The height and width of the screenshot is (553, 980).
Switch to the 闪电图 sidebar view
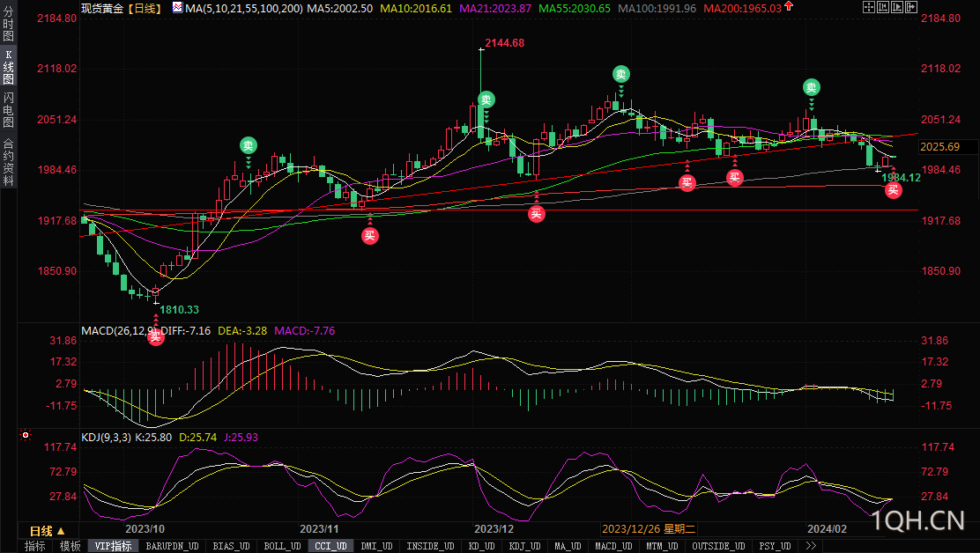pos(8,110)
